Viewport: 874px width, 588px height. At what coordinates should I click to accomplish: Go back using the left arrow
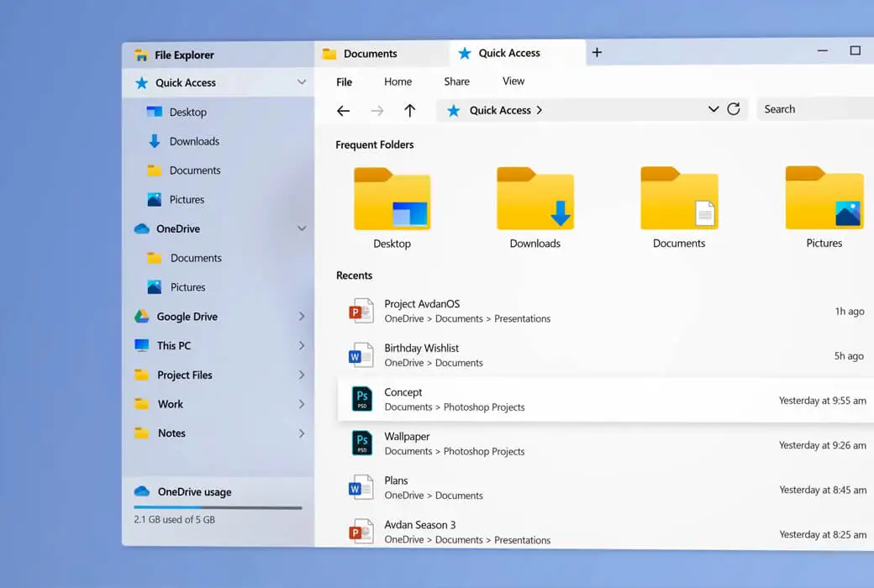pyautogui.click(x=344, y=110)
